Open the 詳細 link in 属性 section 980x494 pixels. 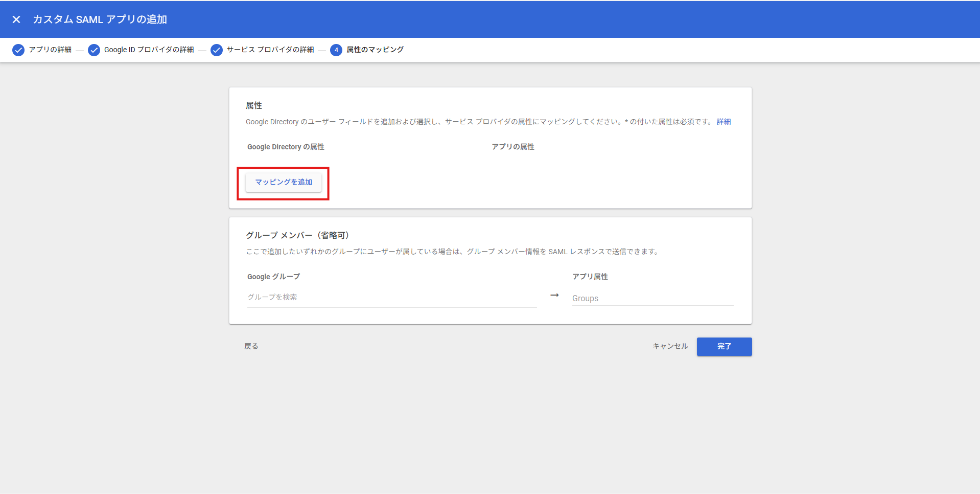click(x=724, y=122)
